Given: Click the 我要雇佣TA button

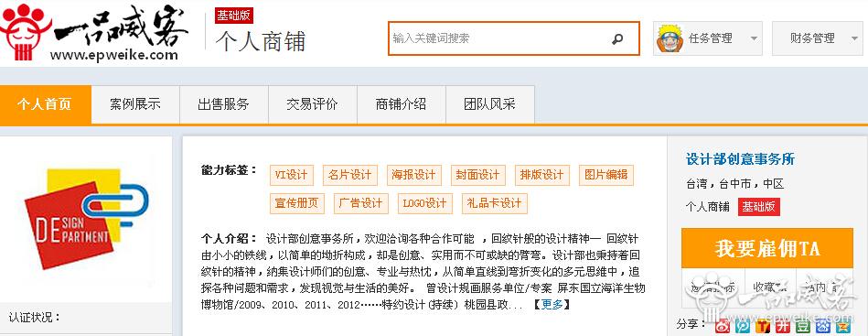Looking at the screenshot, I should click(x=766, y=248).
